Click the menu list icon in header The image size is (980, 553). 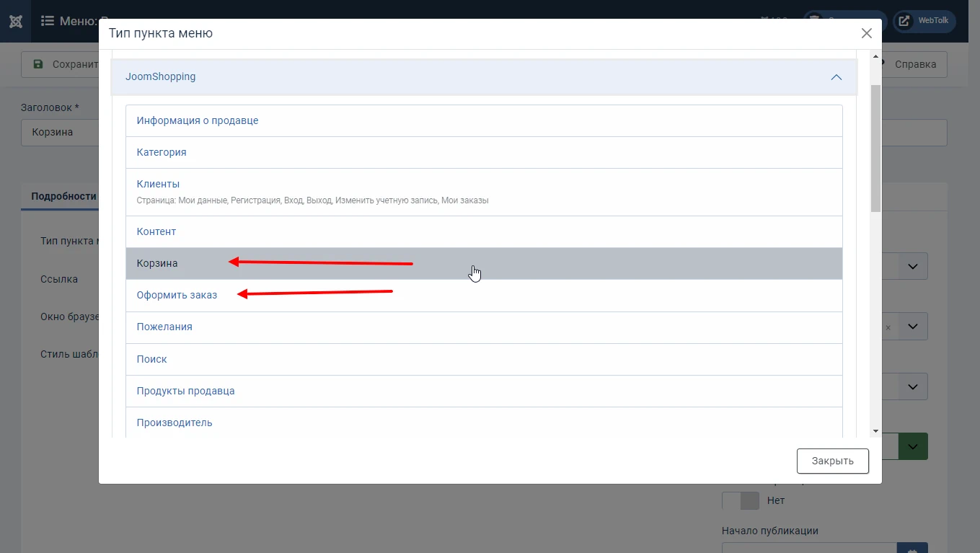point(48,21)
